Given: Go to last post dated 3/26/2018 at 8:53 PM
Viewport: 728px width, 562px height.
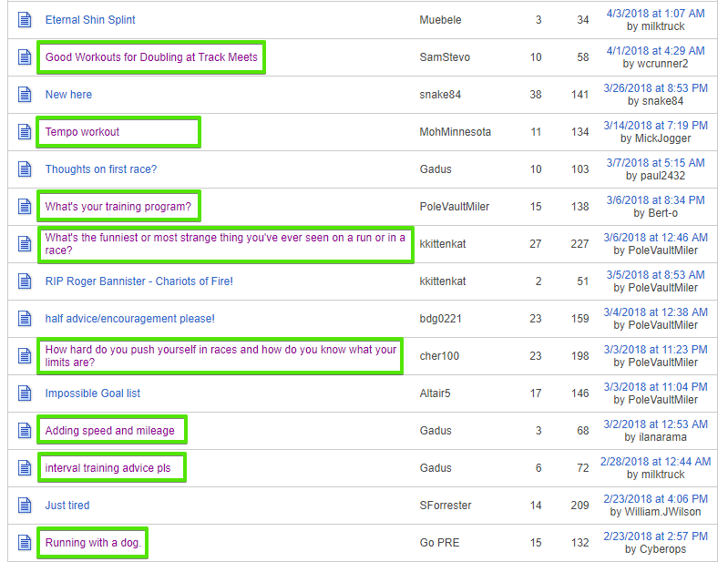Looking at the screenshot, I should click(x=656, y=88).
